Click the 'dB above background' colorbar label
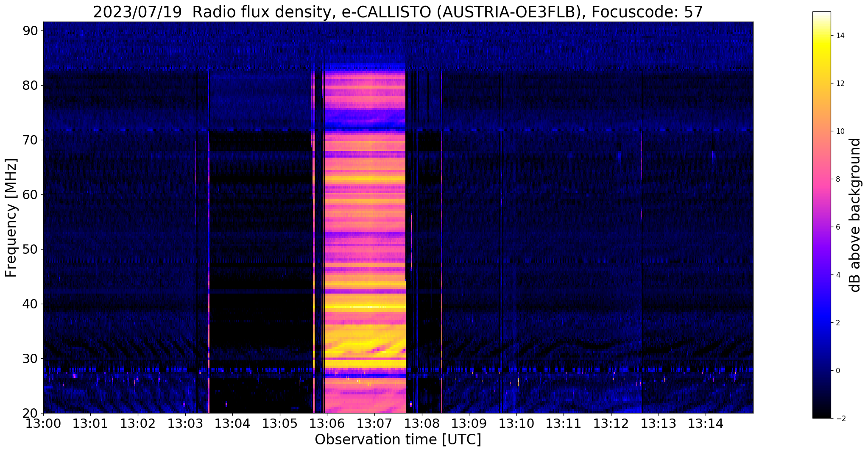 pos(855,215)
